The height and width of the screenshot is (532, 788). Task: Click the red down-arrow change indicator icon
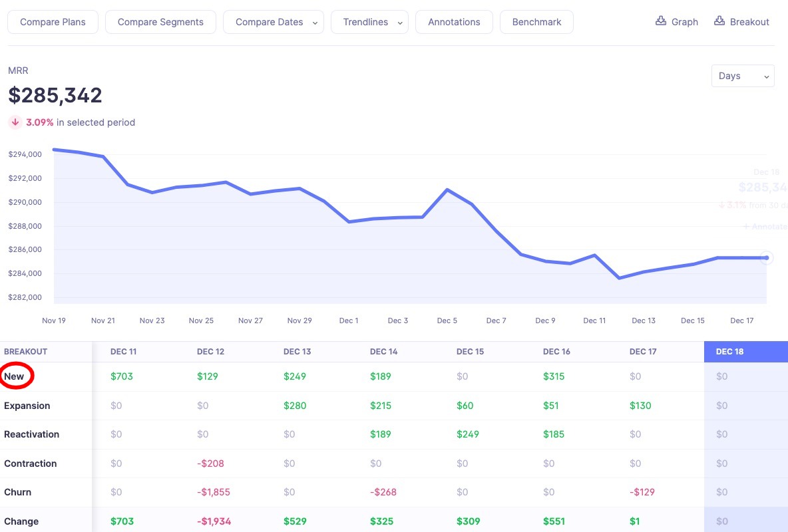[x=15, y=122]
